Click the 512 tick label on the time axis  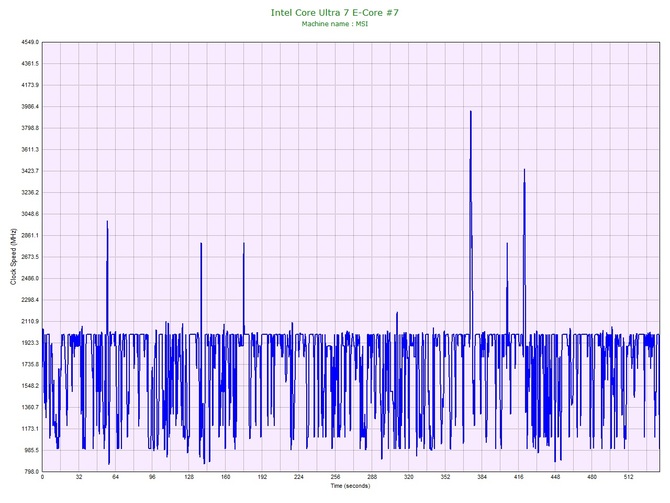click(629, 478)
